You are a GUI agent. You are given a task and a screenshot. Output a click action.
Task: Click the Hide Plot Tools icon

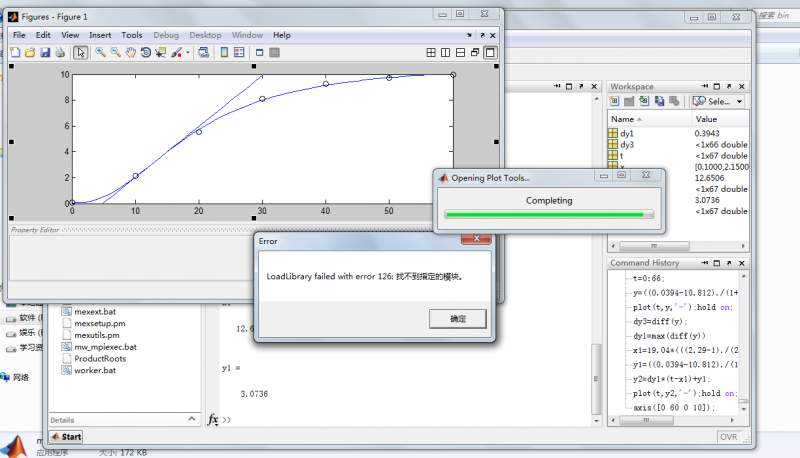pyautogui.click(x=260, y=53)
